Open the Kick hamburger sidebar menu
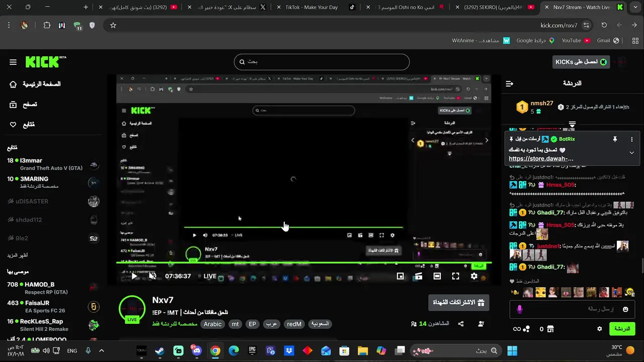 pyautogui.click(x=13, y=62)
